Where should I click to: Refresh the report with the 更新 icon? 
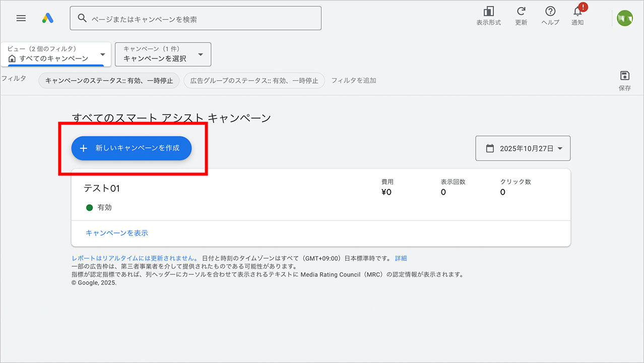(521, 15)
